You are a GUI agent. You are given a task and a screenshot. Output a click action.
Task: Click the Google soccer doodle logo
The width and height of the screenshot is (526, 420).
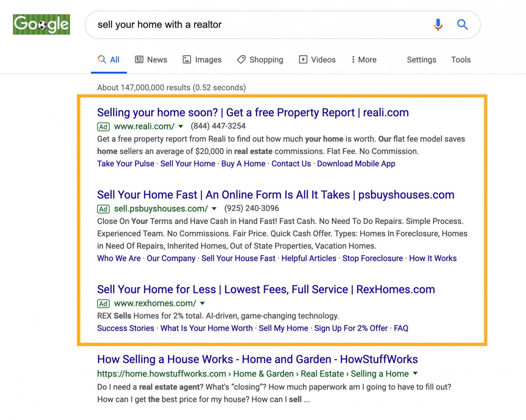(41, 24)
